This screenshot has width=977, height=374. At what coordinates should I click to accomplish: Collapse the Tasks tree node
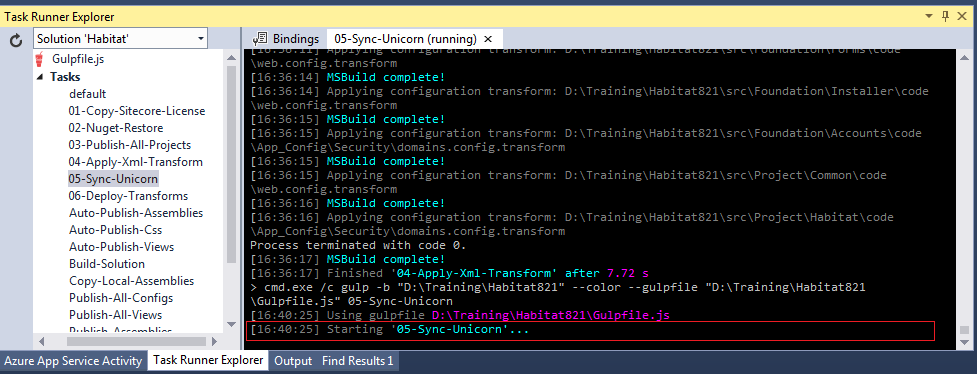[x=41, y=77]
